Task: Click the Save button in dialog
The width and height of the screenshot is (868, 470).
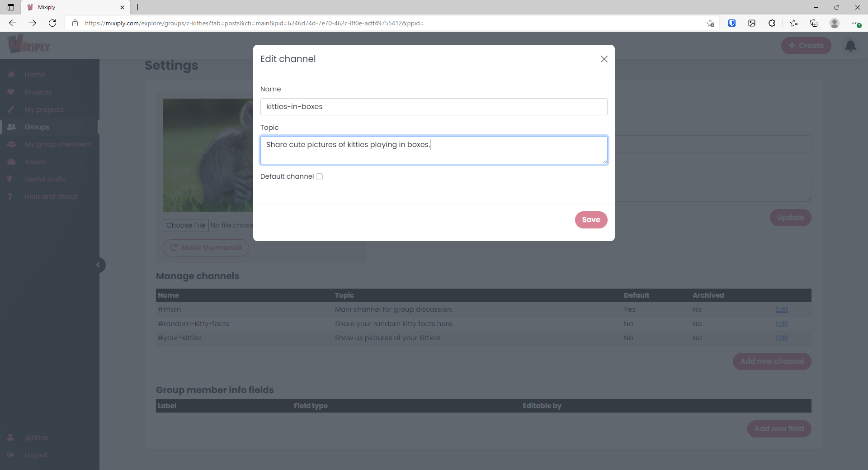Action: (591, 220)
